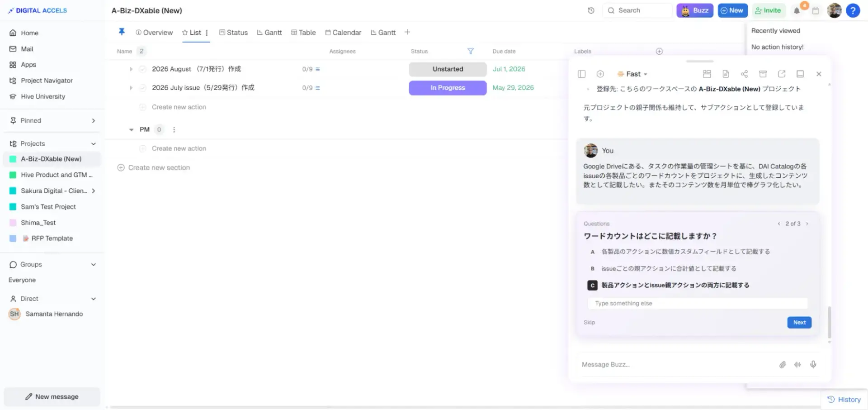
Task: Expand Sakura Digital project subitems
Action: 94,191
